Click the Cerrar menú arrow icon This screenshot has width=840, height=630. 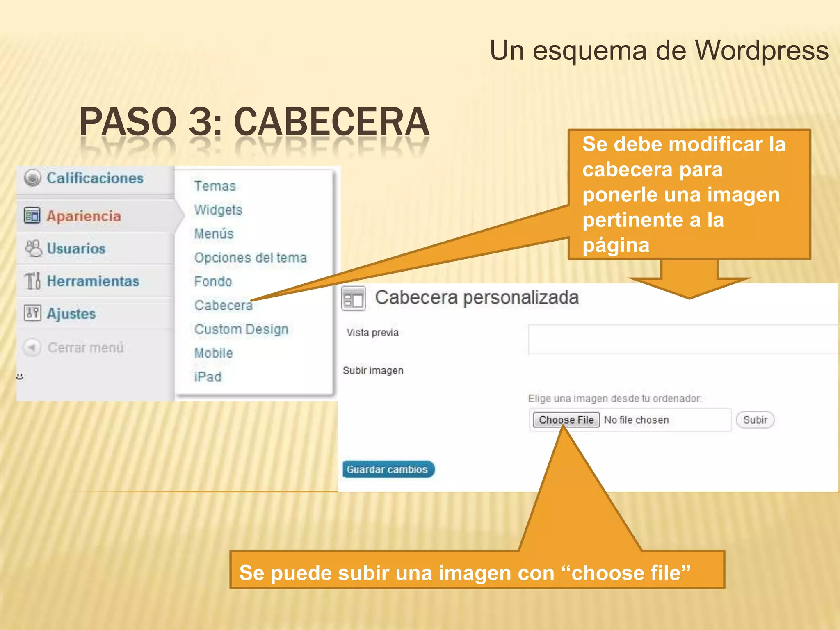(x=32, y=347)
